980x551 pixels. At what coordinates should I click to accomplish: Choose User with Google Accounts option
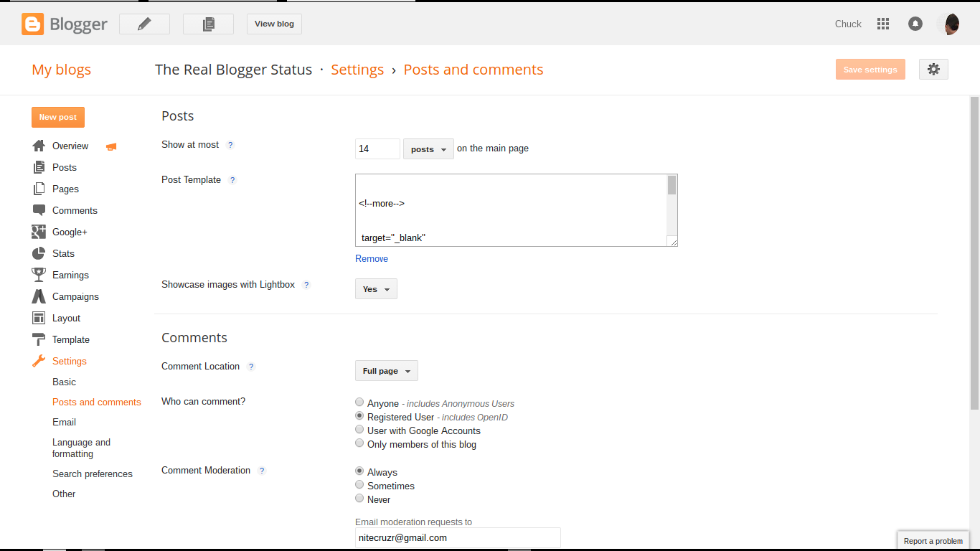(360, 430)
